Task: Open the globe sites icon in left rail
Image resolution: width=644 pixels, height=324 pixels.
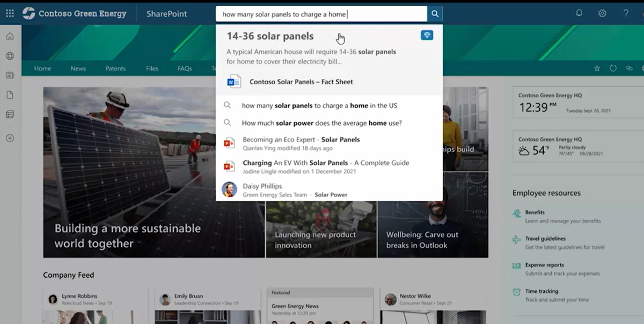Action: click(10, 56)
